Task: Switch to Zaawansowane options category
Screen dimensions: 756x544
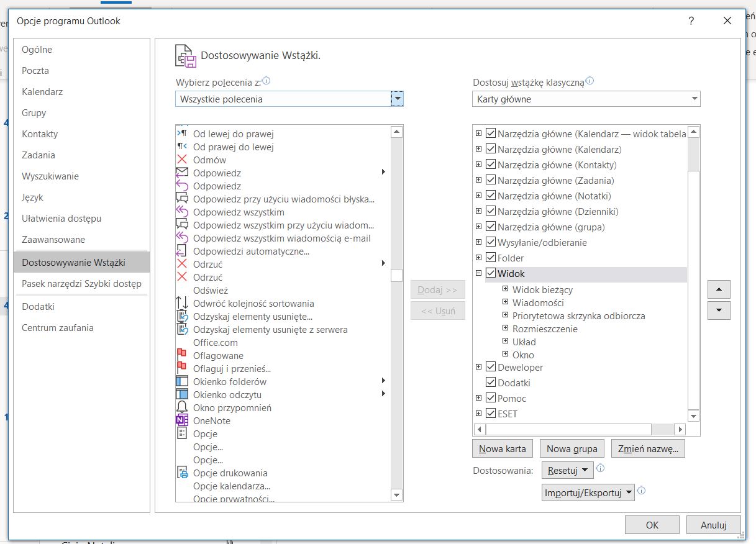Action: tap(81, 240)
